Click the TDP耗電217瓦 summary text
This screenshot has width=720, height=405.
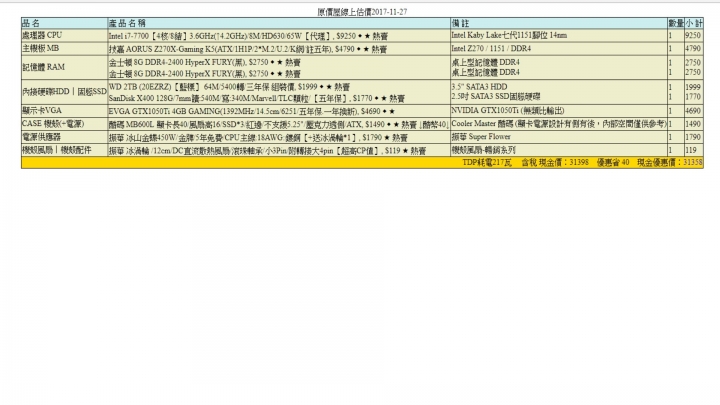point(487,163)
